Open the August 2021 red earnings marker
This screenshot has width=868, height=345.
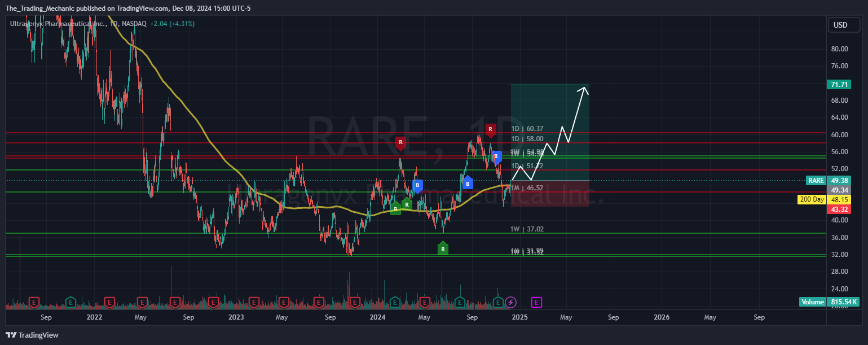[x=35, y=302]
